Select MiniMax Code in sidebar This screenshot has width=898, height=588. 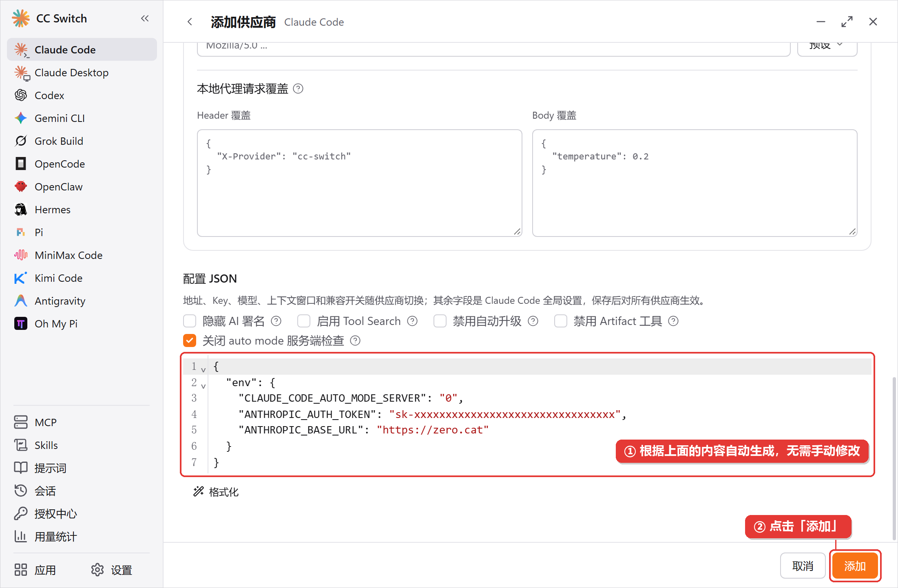(82, 255)
